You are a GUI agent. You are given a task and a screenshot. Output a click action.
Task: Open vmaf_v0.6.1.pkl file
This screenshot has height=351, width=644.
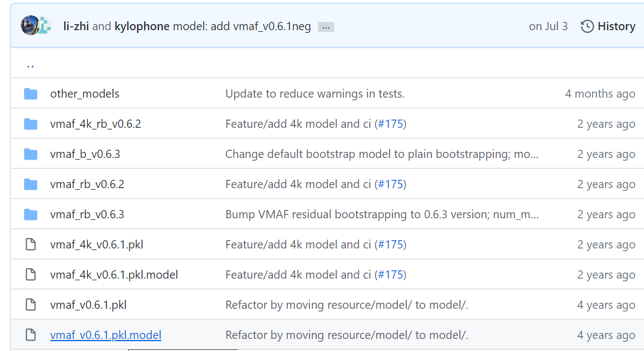[x=88, y=305]
